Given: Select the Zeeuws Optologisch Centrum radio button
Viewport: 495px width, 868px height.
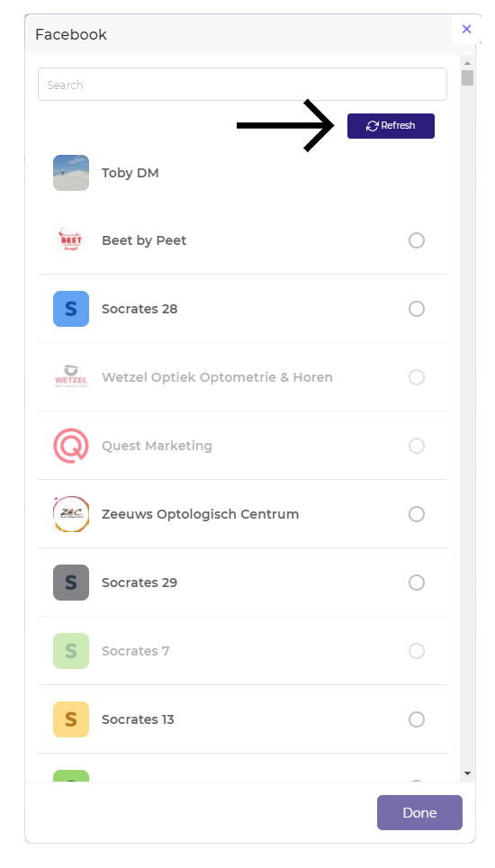Looking at the screenshot, I should click(x=417, y=514).
